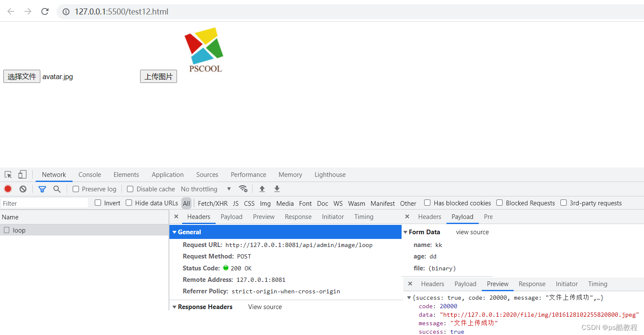Close the request Headers detail pane
Screen dimensions: 644x335
pos(176,217)
